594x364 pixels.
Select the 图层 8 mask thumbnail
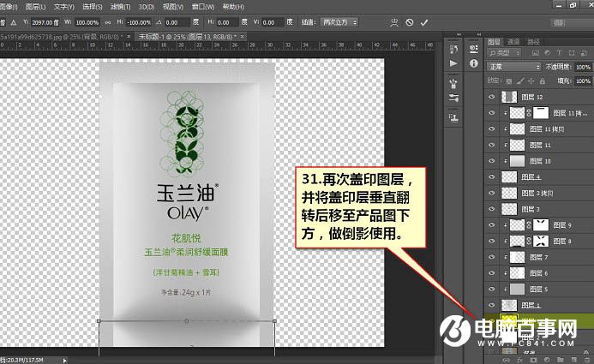click(541, 241)
